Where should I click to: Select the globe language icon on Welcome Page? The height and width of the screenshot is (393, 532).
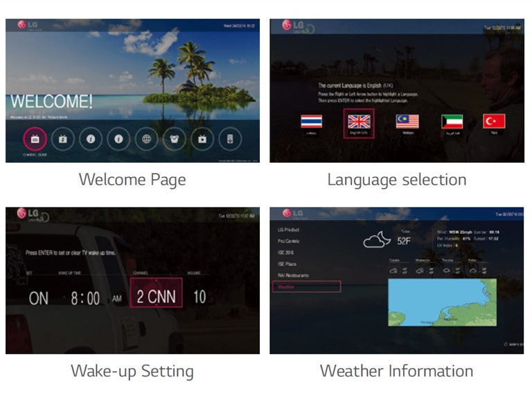pos(146,139)
